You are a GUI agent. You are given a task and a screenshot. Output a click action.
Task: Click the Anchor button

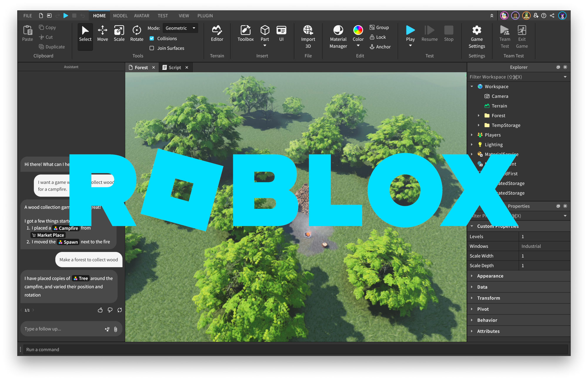[380, 47]
